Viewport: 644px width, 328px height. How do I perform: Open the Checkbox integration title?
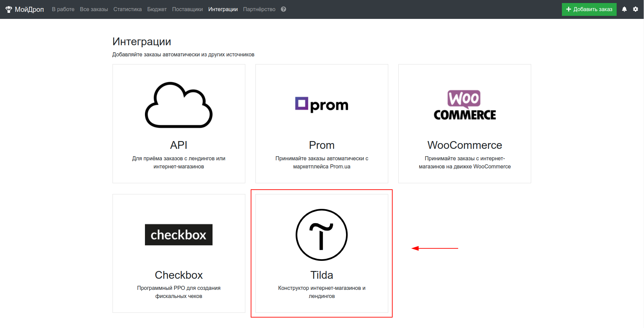179,275
